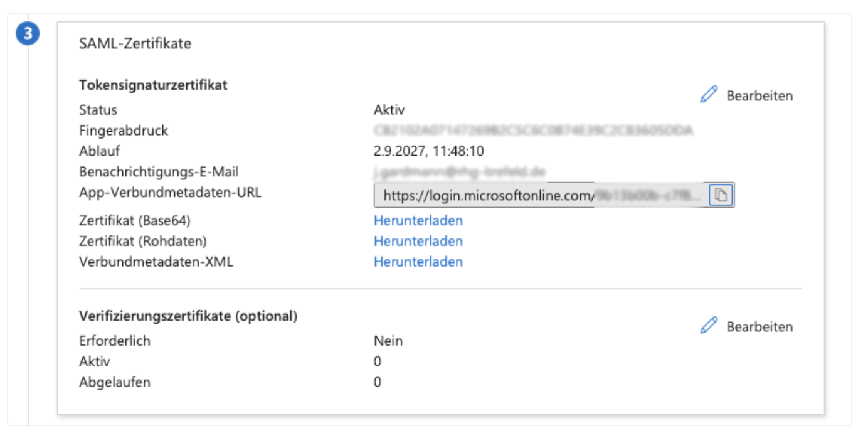The width and height of the screenshot is (868, 443).
Task: Download the Verbundmetadaten-XML file
Action: pos(418,262)
